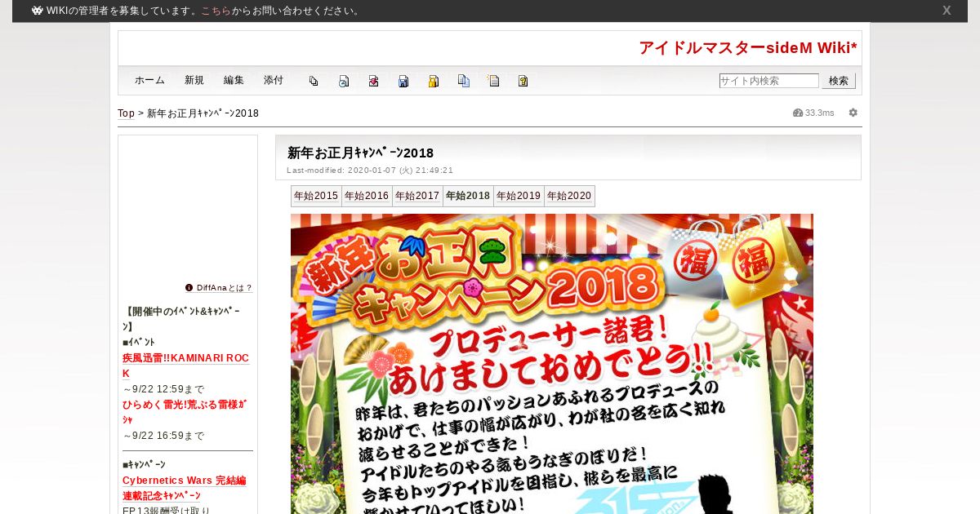Open Cybernetics Wars 完結編 連載記念ｷｬﾝﾍﾟｰﾝ link
This screenshot has height=514, width=980.
(185, 488)
